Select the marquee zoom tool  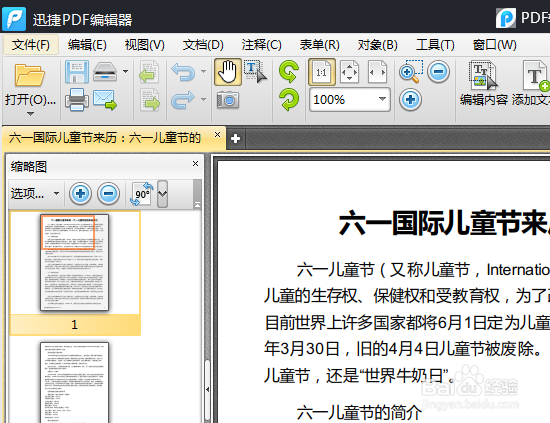pos(411,72)
